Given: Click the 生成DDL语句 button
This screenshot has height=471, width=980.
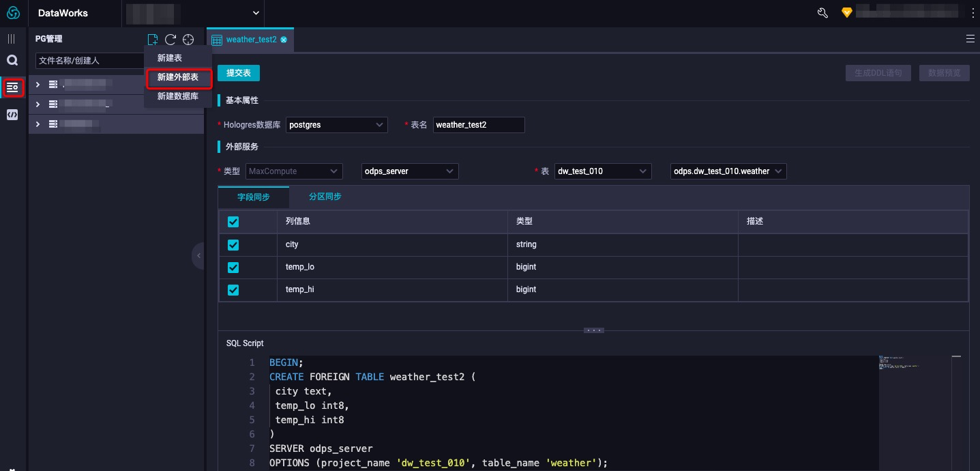Looking at the screenshot, I should pyautogui.click(x=878, y=73).
